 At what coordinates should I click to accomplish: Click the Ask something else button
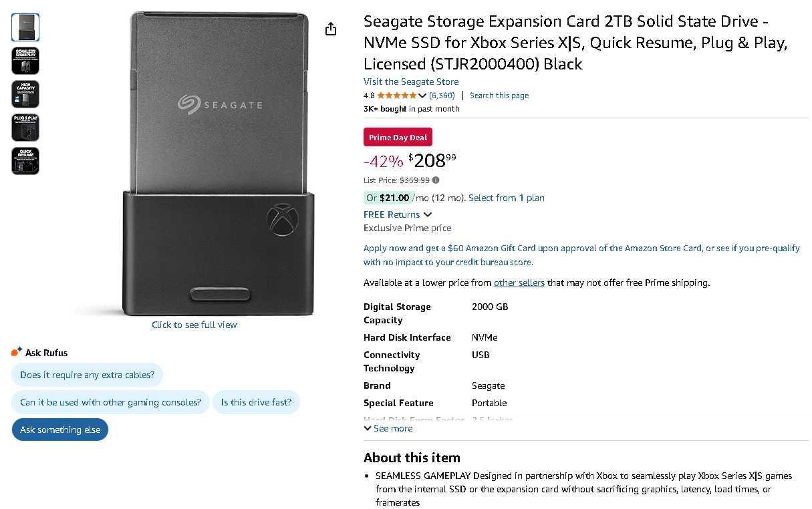[x=60, y=430]
